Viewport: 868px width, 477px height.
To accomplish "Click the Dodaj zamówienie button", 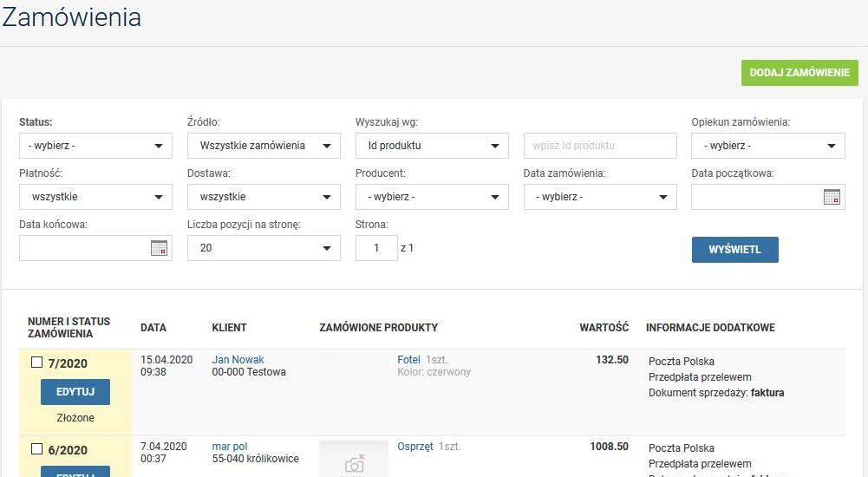I will coord(799,73).
